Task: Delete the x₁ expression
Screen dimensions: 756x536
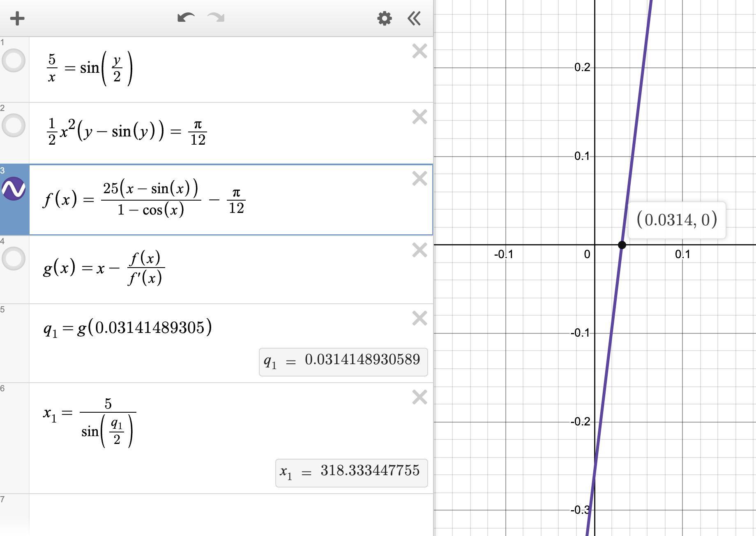Action: [x=419, y=397]
